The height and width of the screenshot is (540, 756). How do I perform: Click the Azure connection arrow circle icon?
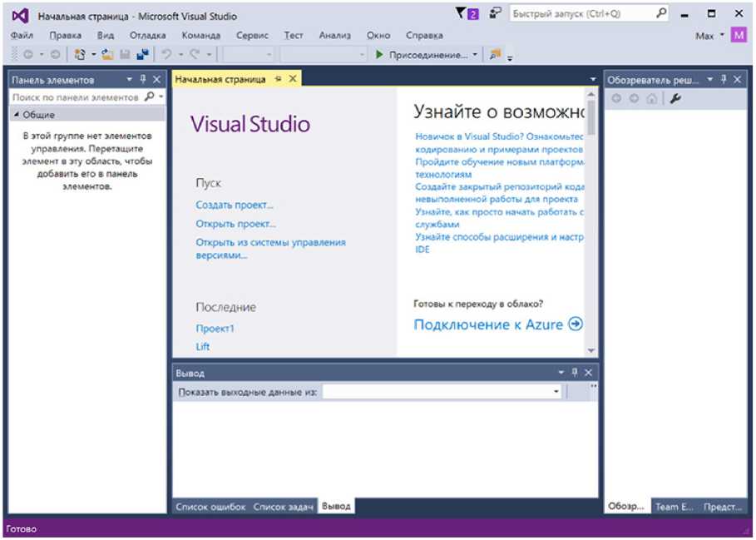tap(576, 324)
